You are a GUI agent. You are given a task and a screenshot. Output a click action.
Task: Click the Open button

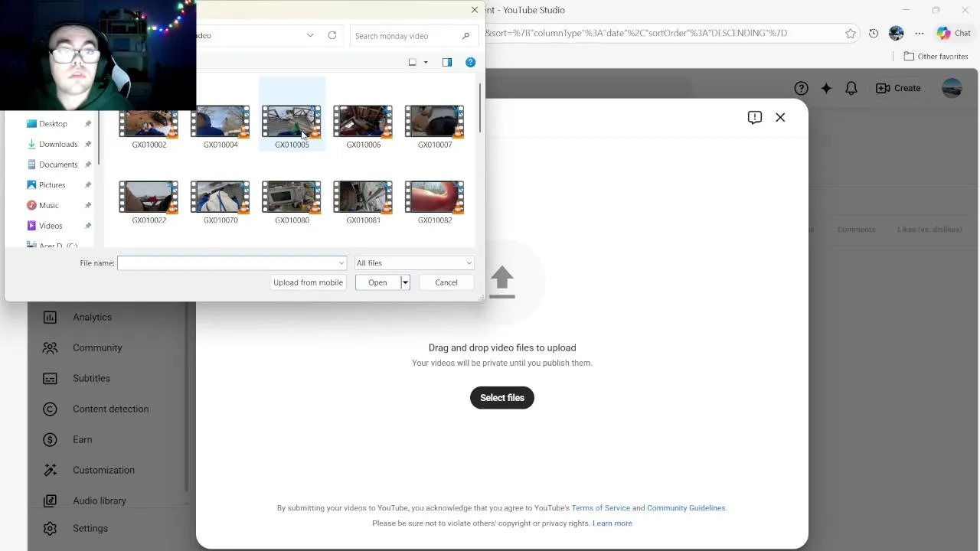377,282
